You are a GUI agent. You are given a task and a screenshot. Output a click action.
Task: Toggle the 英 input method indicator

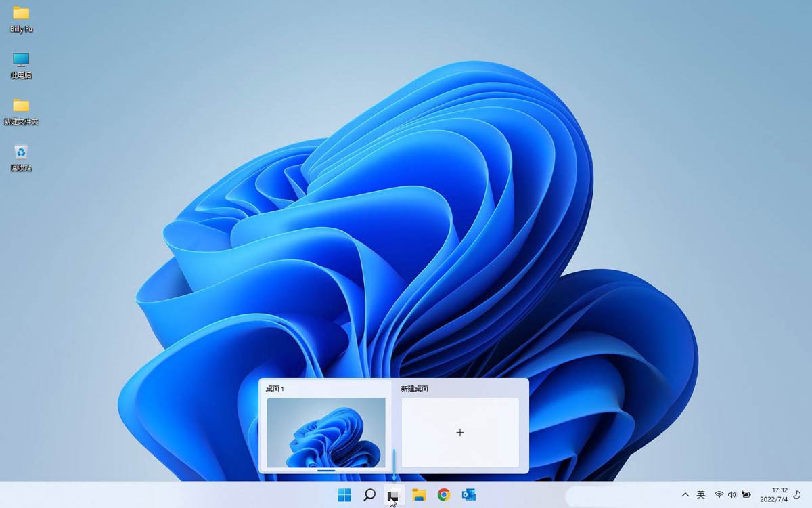(701, 495)
